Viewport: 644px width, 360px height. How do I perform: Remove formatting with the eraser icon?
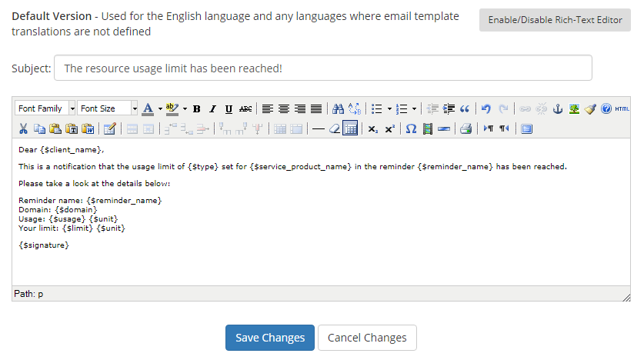coord(335,129)
